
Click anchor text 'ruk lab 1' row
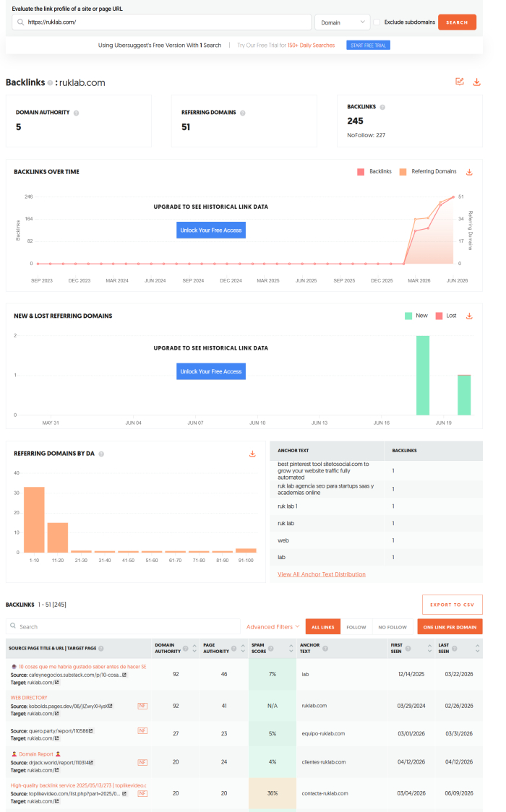(x=376, y=506)
